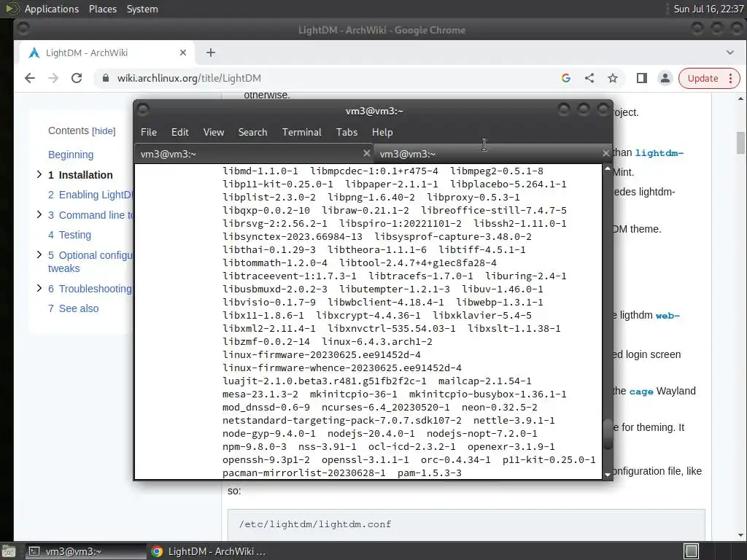The image size is (747, 560).
Task: Close the LightDM - ArchWiki tab
Action: click(183, 52)
